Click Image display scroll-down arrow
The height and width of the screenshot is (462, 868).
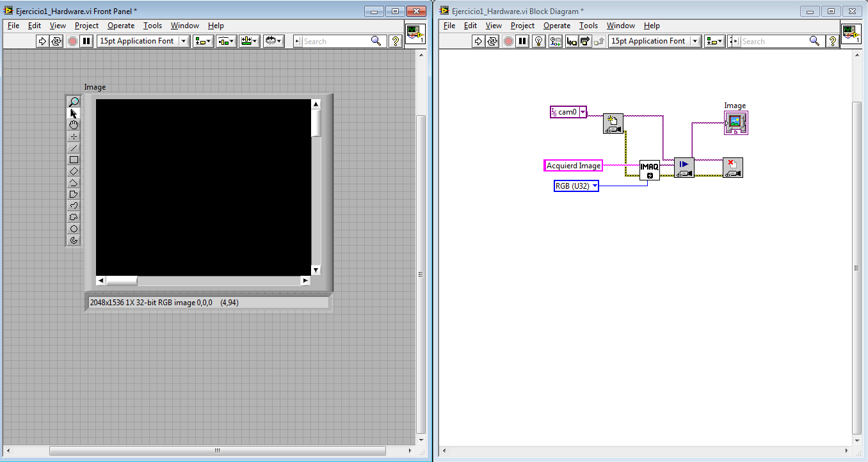[x=316, y=270]
